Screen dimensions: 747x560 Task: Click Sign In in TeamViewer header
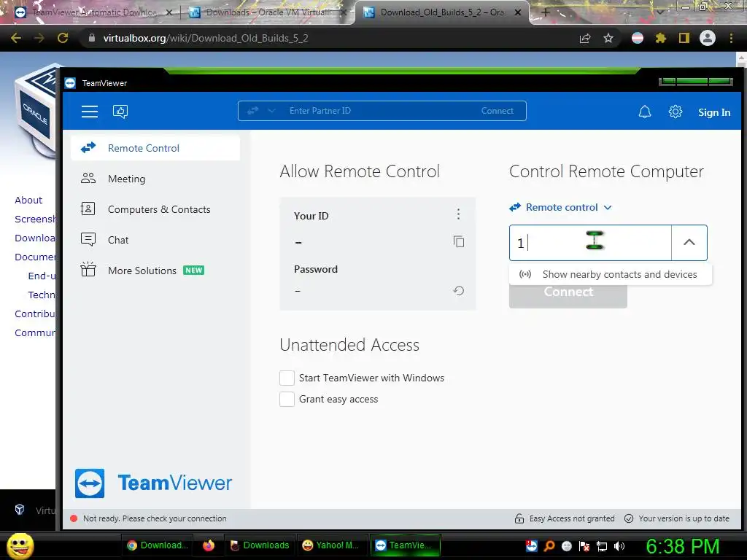713,112
